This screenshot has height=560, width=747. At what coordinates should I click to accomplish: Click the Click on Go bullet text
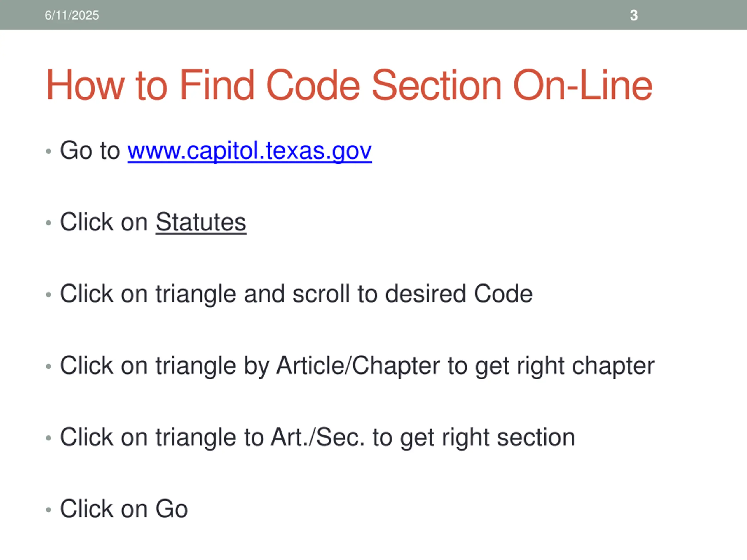click(x=124, y=509)
